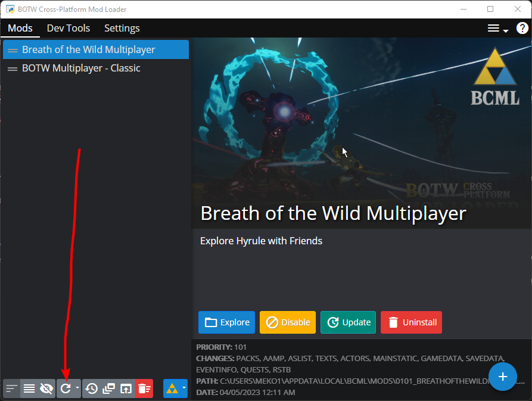Open the launch options dropdown arrow

tap(184, 387)
